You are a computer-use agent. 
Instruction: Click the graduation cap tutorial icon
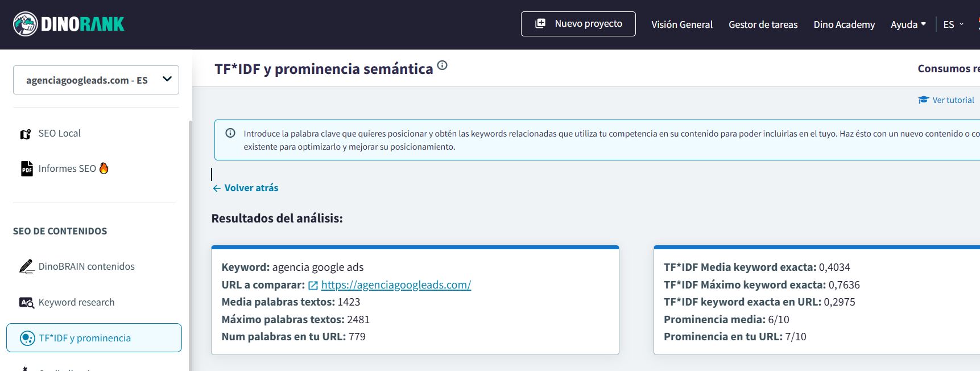[x=923, y=100]
